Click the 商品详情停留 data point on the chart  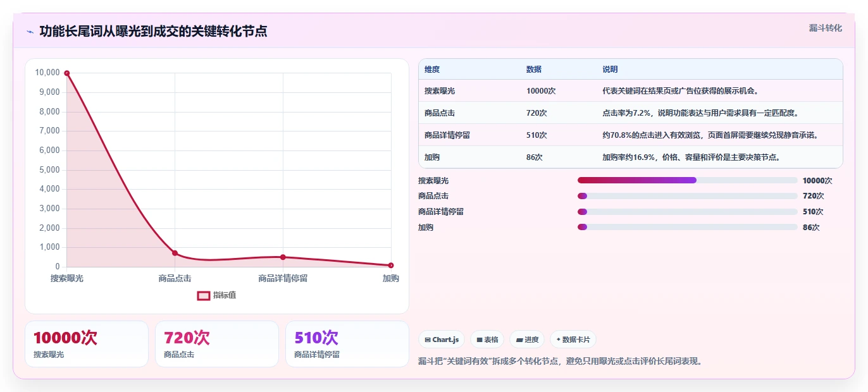click(x=283, y=257)
